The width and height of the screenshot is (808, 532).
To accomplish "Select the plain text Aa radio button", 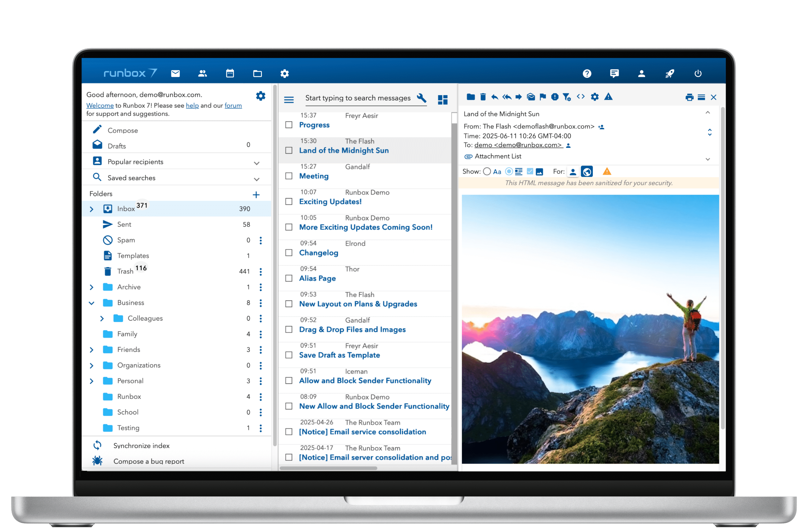I will tap(487, 171).
